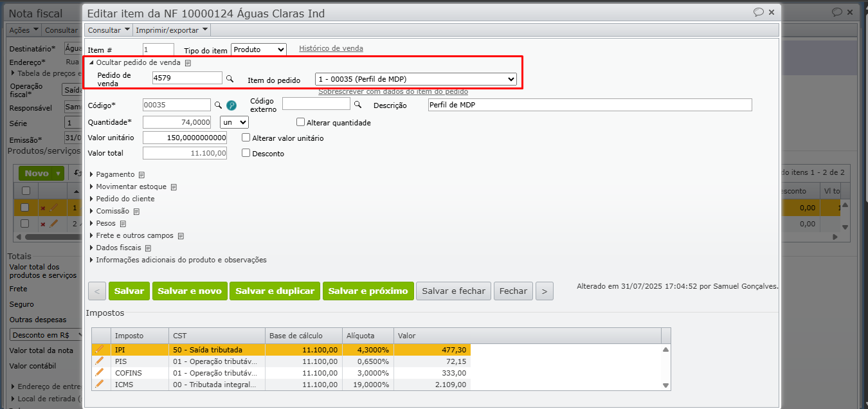The image size is (868, 409).
Task: Open the Imprimir/exportar menu
Action: click(172, 30)
